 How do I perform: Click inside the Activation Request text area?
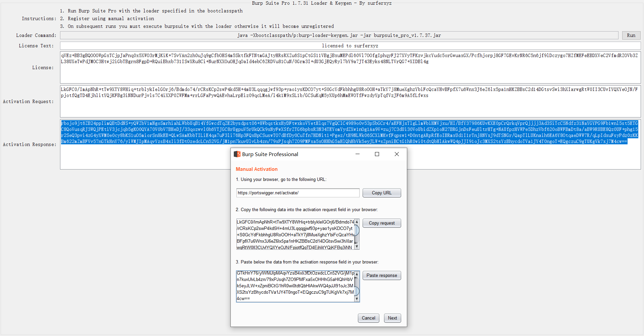click(350, 101)
